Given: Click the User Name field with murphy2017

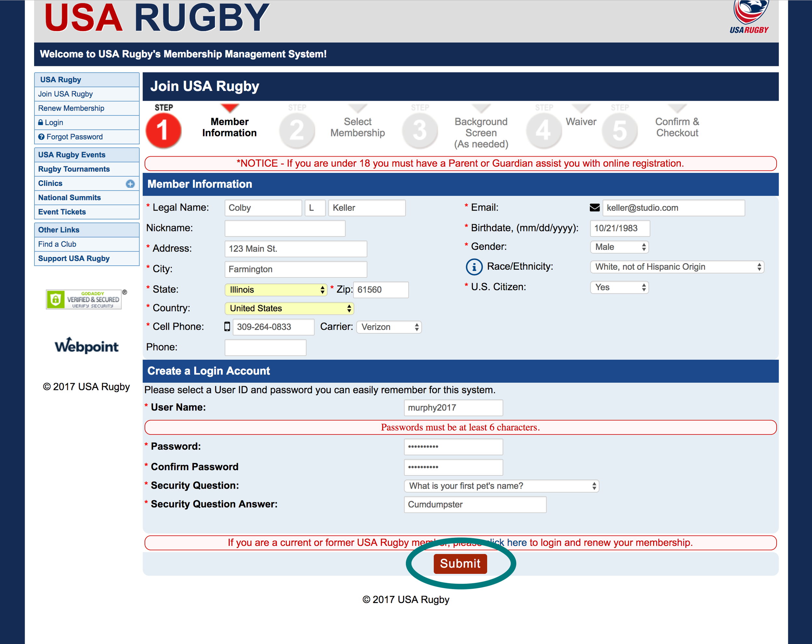Looking at the screenshot, I should (453, 408).
